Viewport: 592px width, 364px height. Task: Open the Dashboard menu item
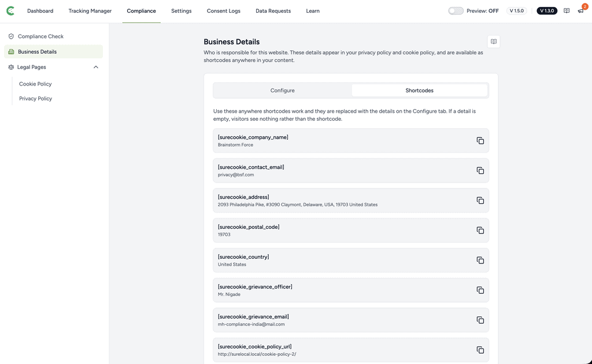[x=40, y=11]
